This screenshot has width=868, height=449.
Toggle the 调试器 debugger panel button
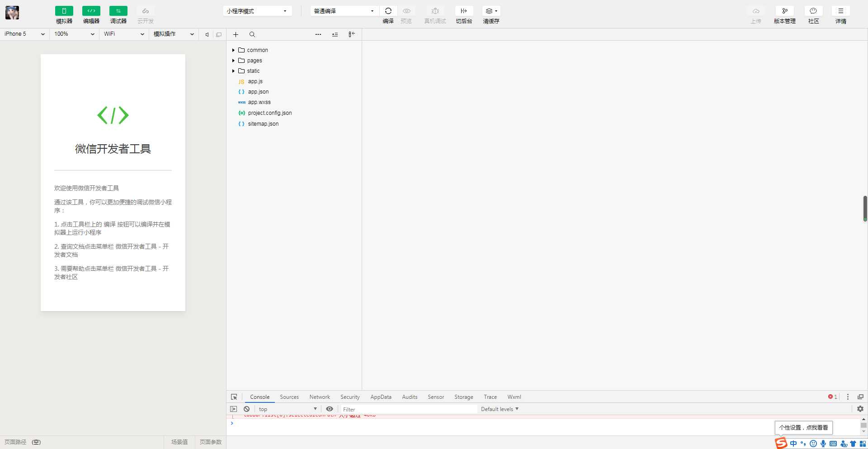point(118,11)
